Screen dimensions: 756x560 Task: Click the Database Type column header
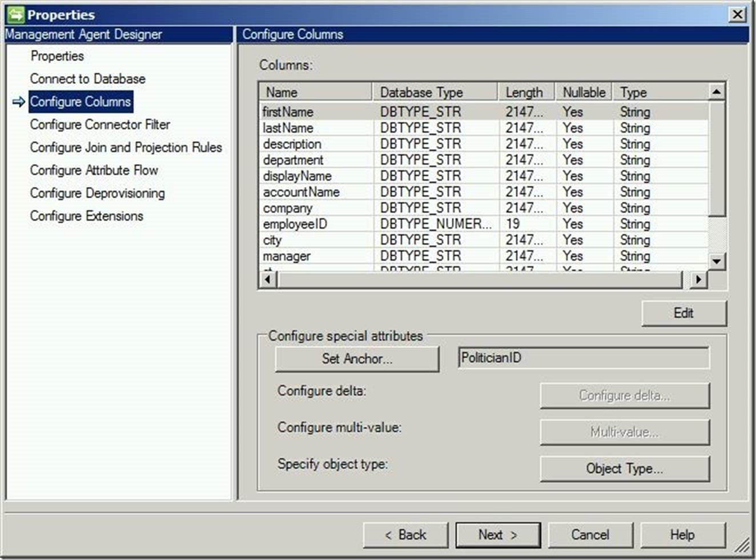click(x=435, y=92)
